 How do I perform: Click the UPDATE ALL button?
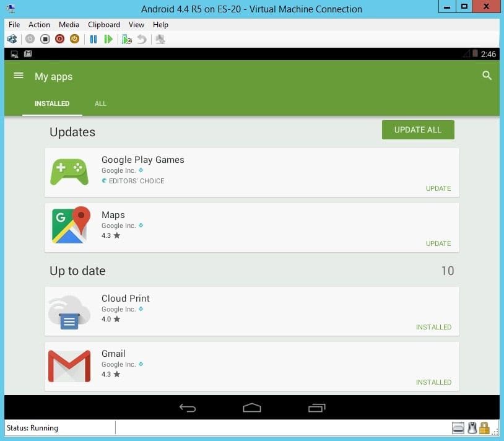click(x=418, y=130)
